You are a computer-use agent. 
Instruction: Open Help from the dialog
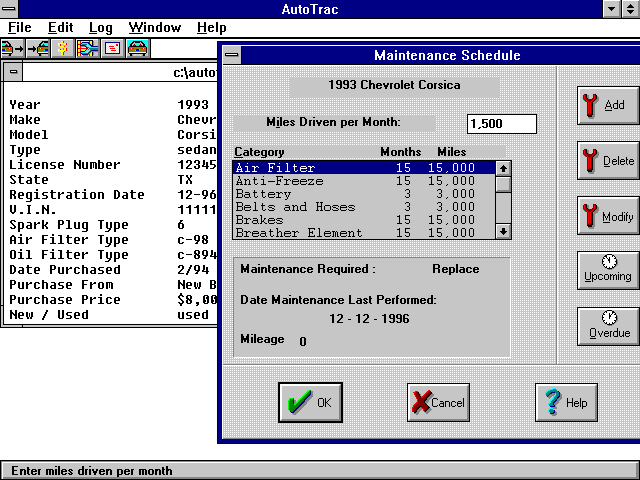point(566,402)
